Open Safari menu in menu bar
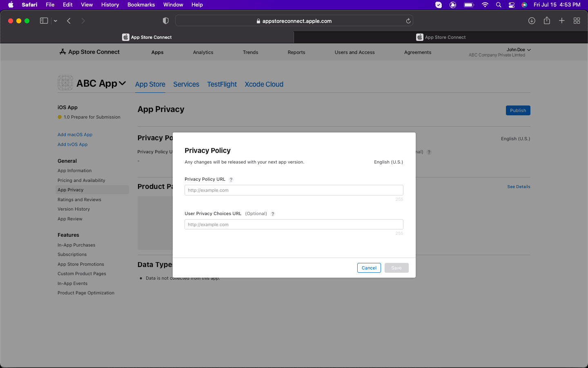Screen dimensions: 588x368 click(29, 4)
